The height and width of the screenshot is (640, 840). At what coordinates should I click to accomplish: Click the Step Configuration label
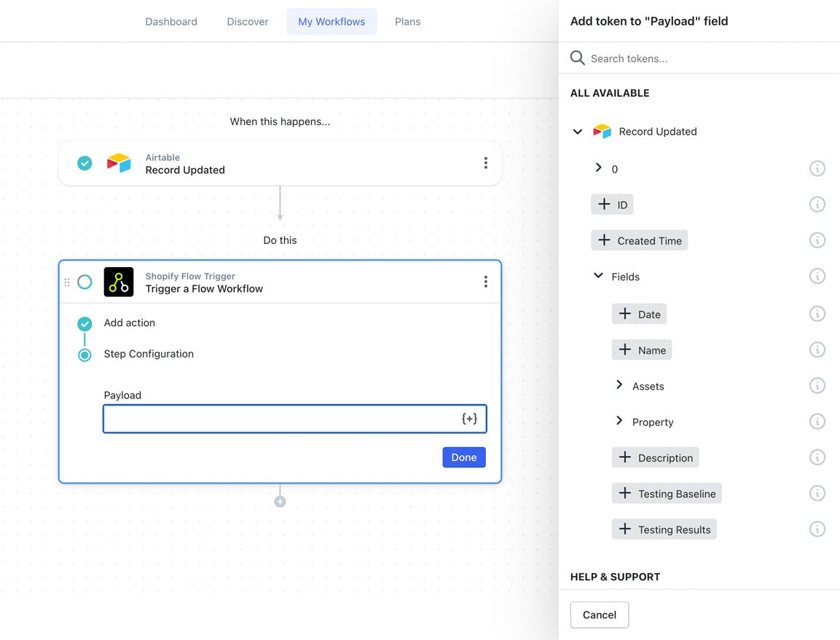click(149, 354)
